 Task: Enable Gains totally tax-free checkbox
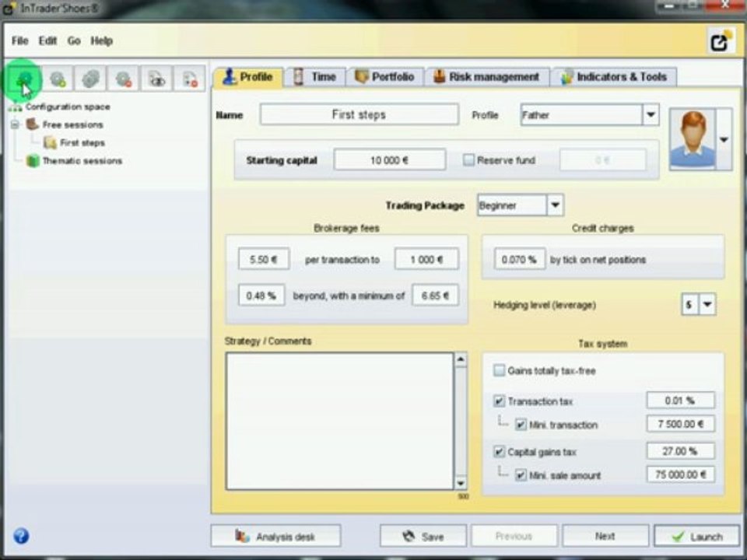(x=499, y=370)
